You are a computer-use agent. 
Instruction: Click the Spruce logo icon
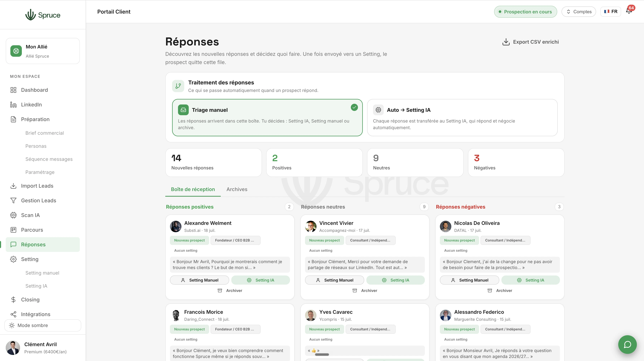(x=30, y=15)
